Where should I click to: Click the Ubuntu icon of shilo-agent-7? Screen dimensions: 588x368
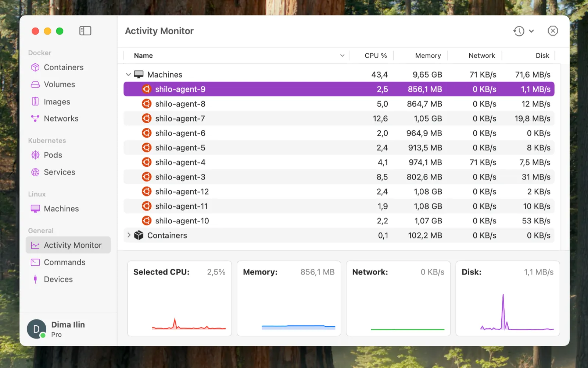pyautogui.click(x=147, y=118)
